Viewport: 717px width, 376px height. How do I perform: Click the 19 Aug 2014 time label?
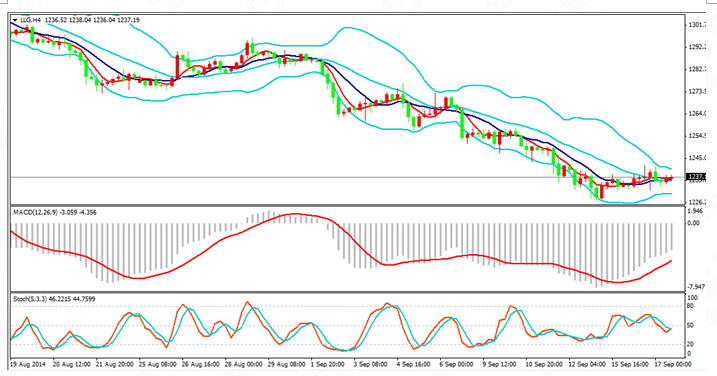(x=28, y=365)
